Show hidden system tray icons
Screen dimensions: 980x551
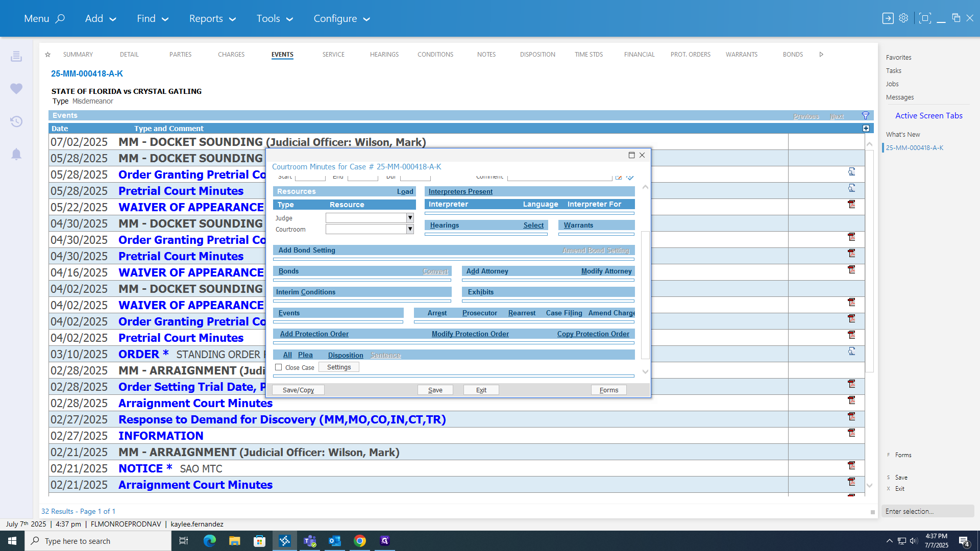click(x=889, y=541)
